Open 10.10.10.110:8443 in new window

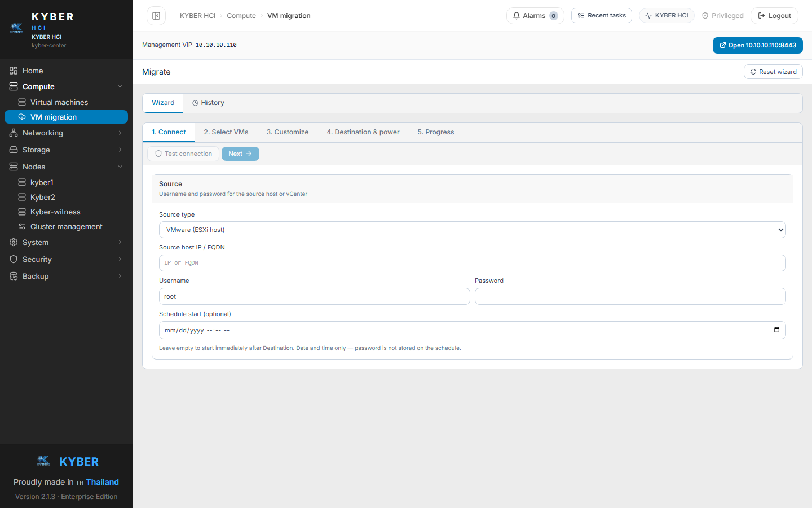pos(757,45)
